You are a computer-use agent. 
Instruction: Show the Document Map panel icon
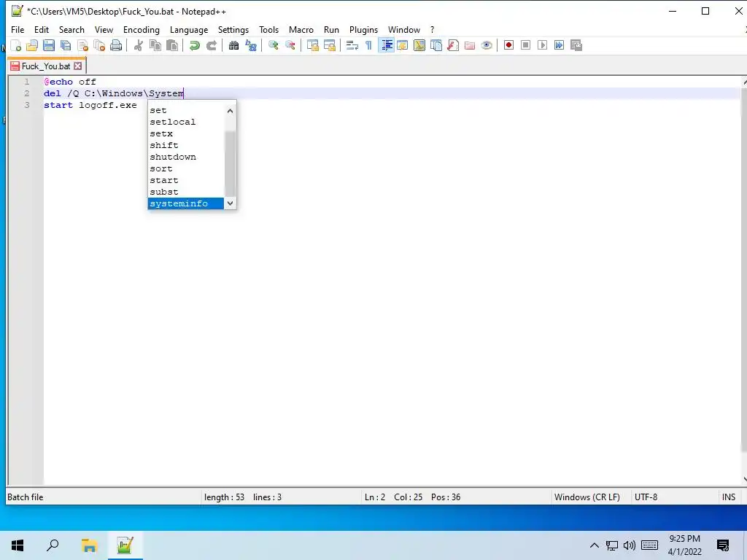[x=419, y=45]
